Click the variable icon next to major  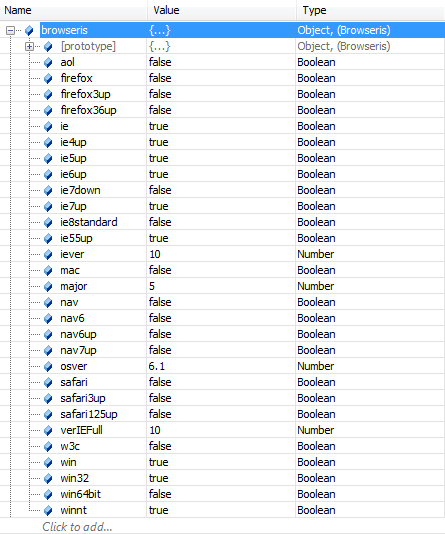click(x=48, y=287)
